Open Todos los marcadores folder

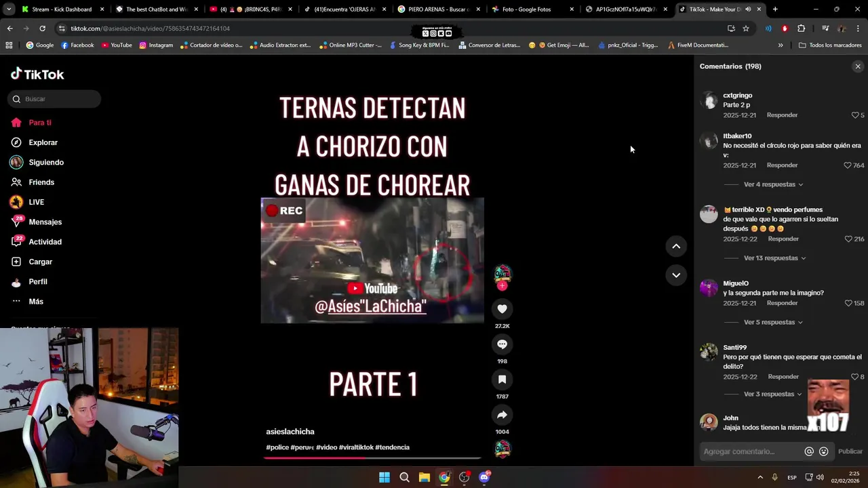[x=830, y=45]
